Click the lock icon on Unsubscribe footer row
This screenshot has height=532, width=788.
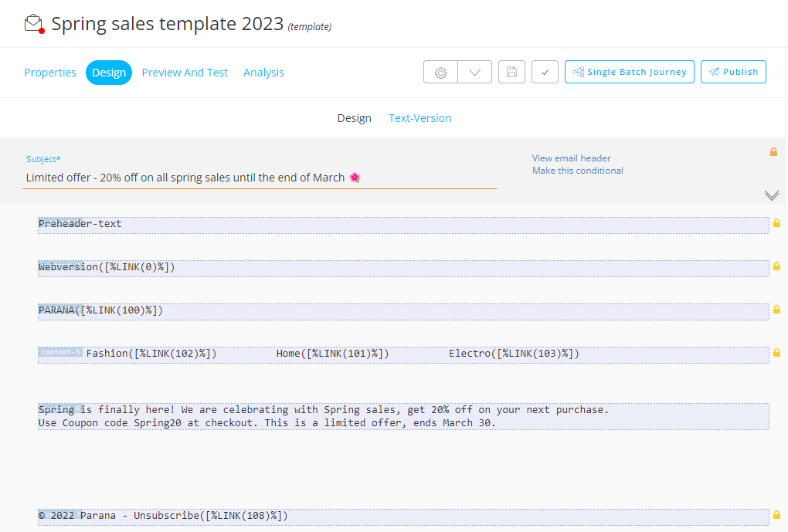(776, 514)
